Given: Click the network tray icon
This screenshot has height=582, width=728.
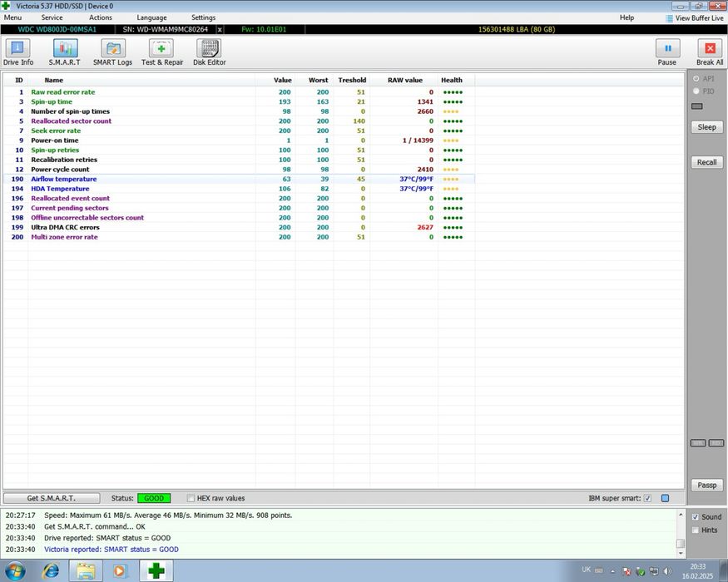Looking at the screenshot, I should [654, 571].
